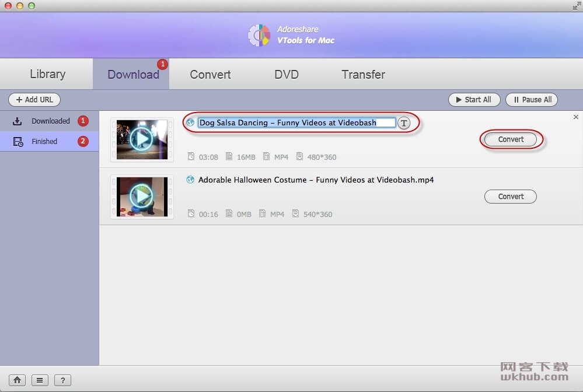Viewport: 583px width, 392px height.
Task: Click globe icon beside Dog Salsa title
Action: pyautogui.click(x=190, y=123)
